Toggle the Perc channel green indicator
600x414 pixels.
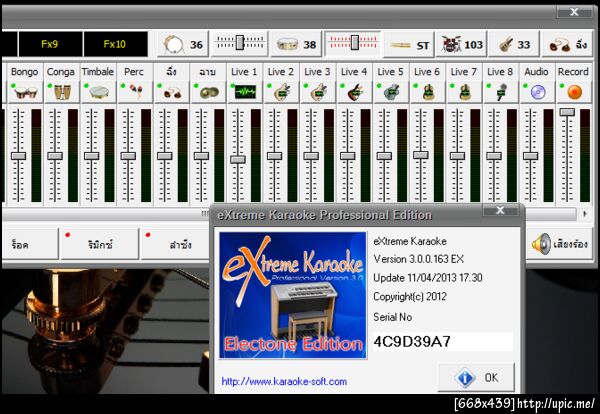point(123,86)
